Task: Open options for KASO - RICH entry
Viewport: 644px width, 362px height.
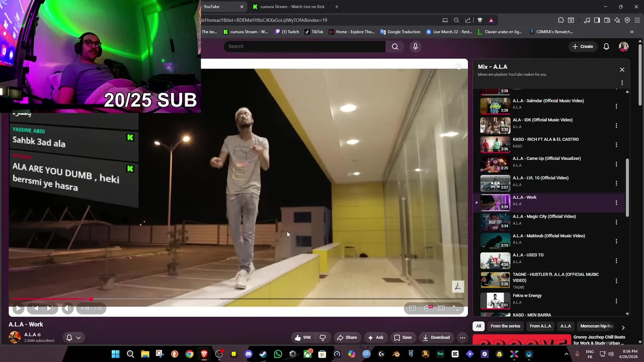Action: 616,145
